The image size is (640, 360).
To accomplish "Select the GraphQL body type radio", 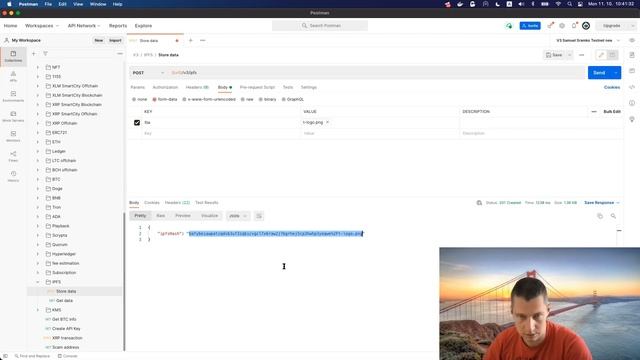I will coord(284,99).
